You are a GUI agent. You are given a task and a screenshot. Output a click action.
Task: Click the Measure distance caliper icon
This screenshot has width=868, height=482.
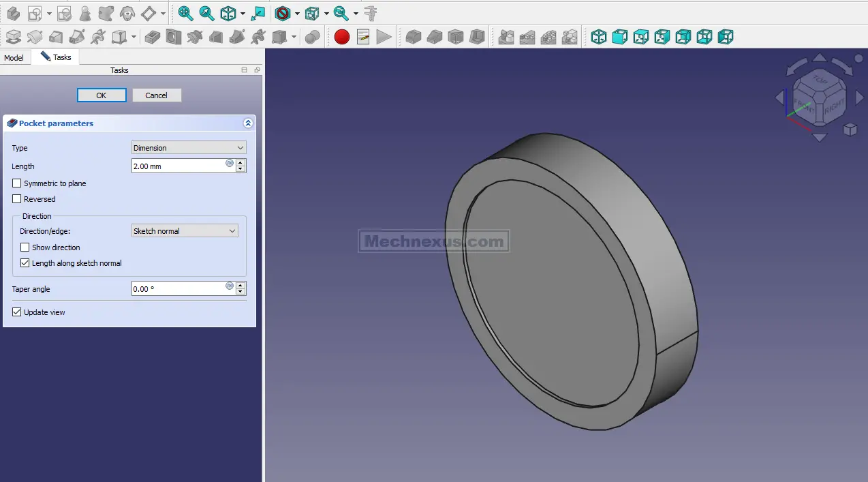371,13
